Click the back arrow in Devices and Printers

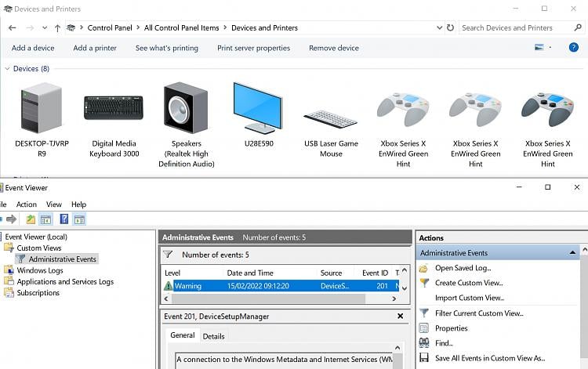[13, 27]
